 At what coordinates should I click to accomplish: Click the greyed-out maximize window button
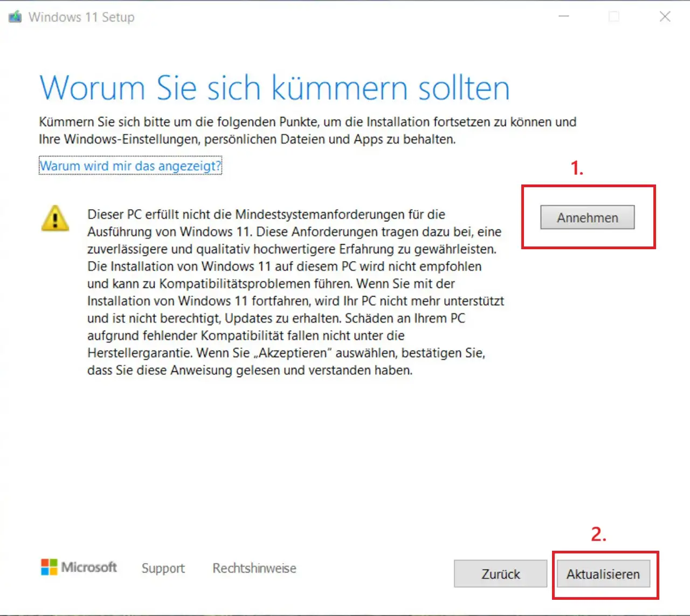pos(614,17)
